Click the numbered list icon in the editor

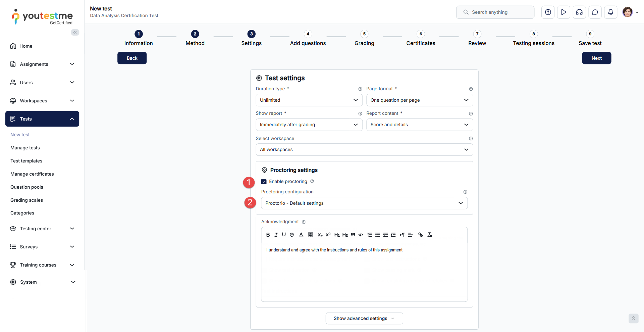[370, 235]
